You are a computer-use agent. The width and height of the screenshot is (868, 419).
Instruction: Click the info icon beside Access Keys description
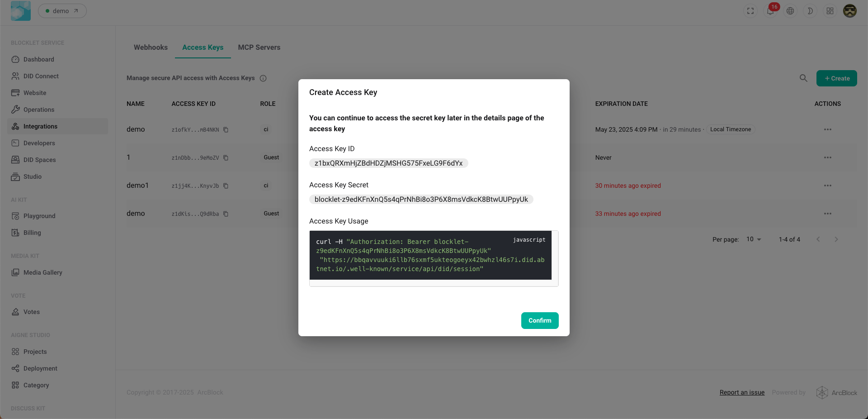coord(263,78)
